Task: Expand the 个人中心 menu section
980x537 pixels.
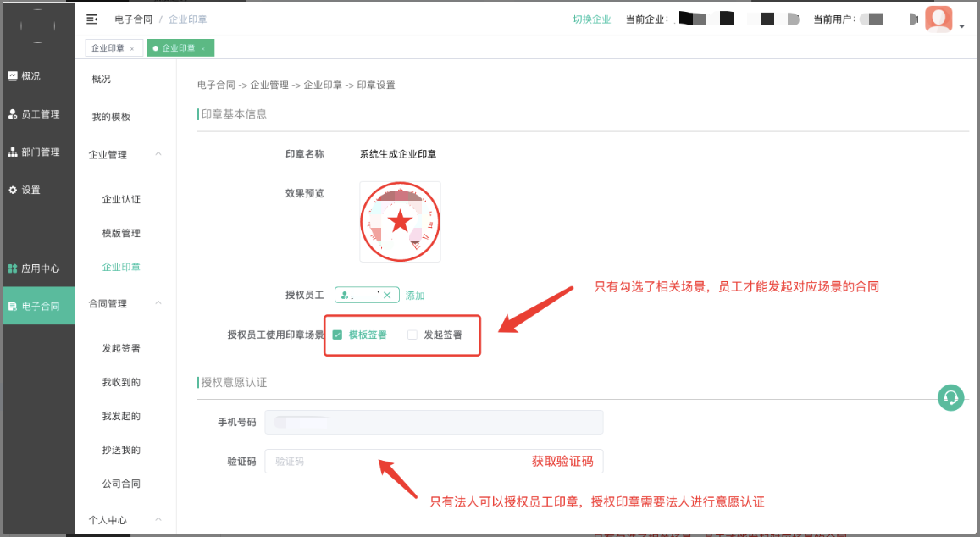Action: click(x=158, y=519)
